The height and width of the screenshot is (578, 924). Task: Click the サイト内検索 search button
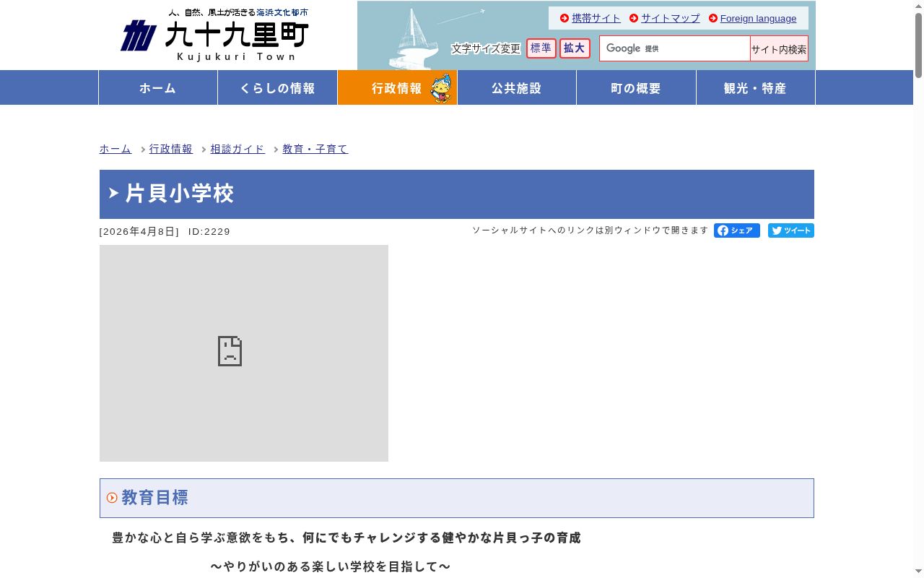(779, 48)
